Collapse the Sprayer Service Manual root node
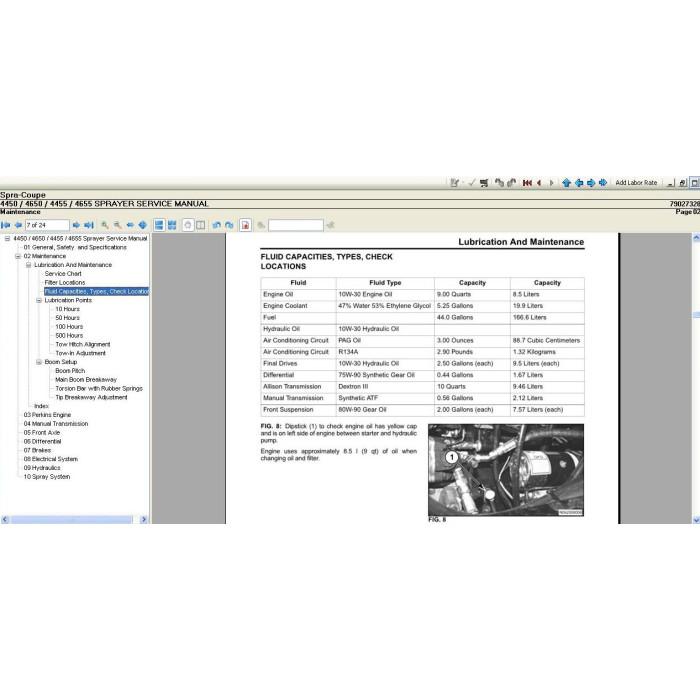 [7, 239]
